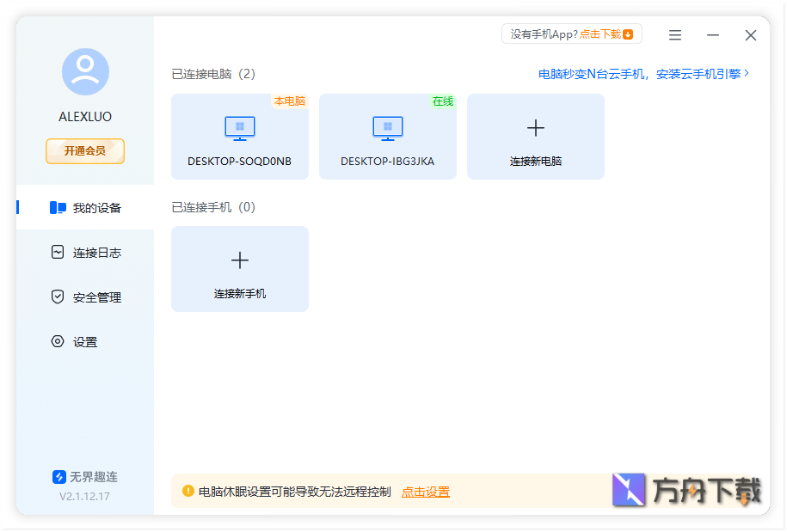787x532 pixels.
Task: Click the 在线 status badge
Action: point(443,101)
